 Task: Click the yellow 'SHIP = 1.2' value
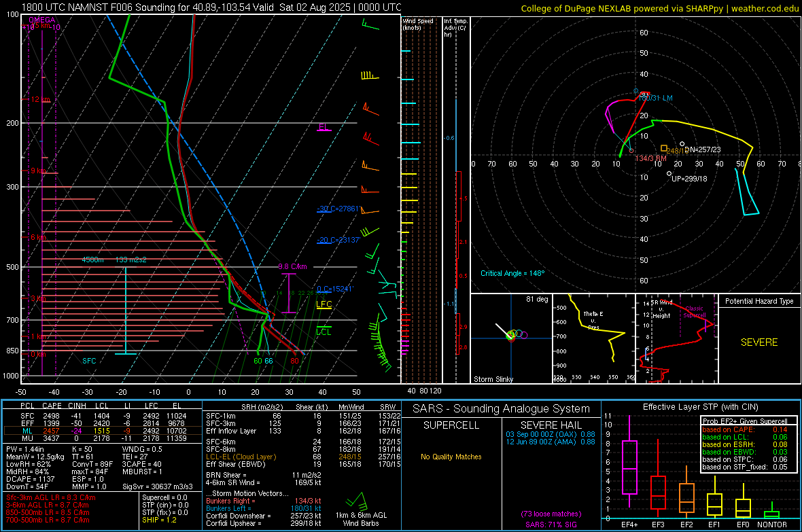point(159,520)
